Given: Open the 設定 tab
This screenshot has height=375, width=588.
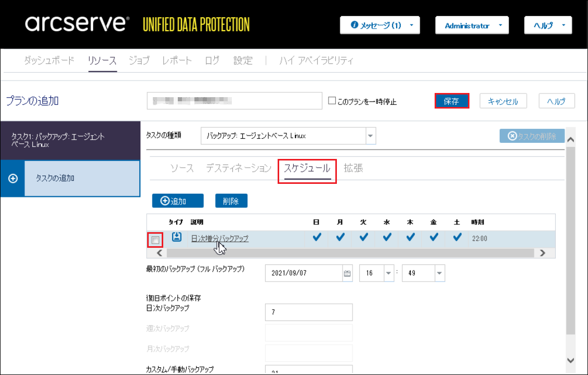Looking at the screenshot, I should (x=243, y=60).
